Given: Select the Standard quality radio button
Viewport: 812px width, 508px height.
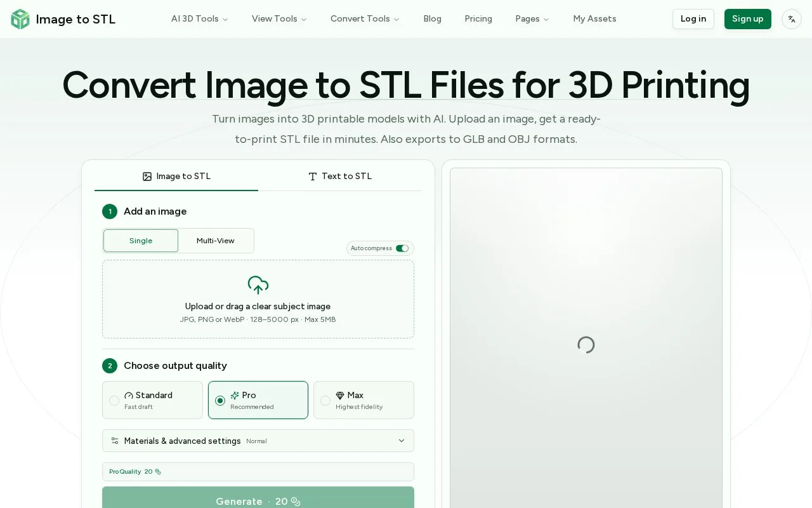Looking at the screenshot, I should click(114, 401).
